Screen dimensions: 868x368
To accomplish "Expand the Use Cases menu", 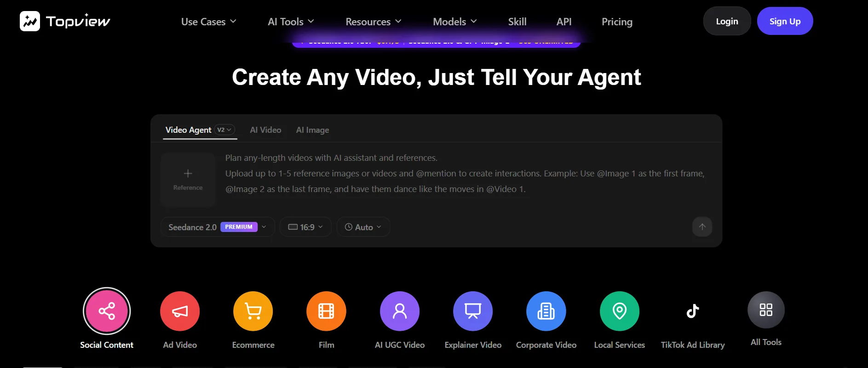I will pos(208,22).
